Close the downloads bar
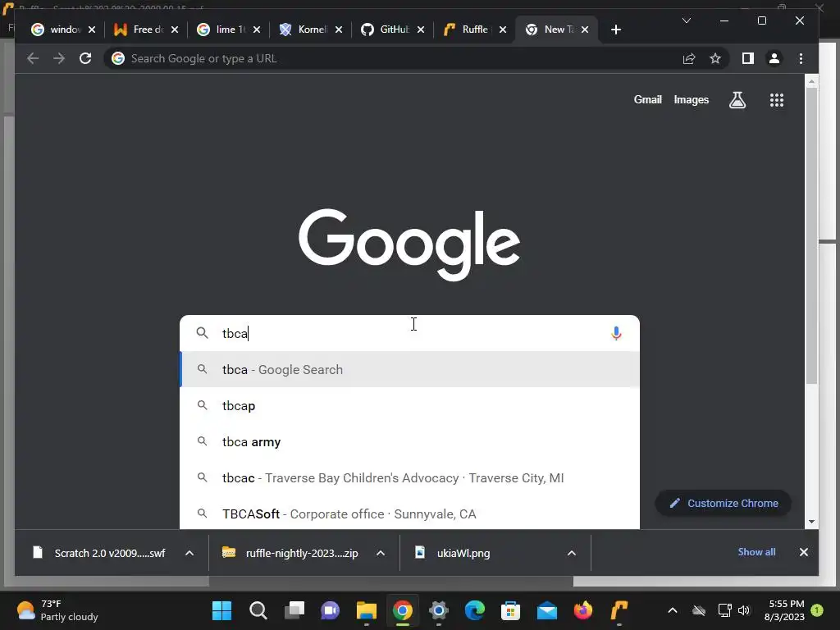Viewport: 840px width, 630px height. coord(804,552)
